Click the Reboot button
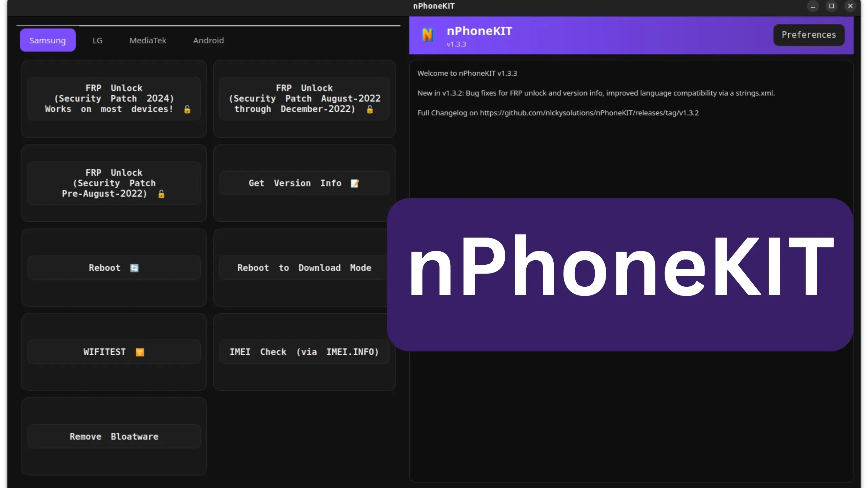This screenshot has width=868, height=488. [114, 268]
